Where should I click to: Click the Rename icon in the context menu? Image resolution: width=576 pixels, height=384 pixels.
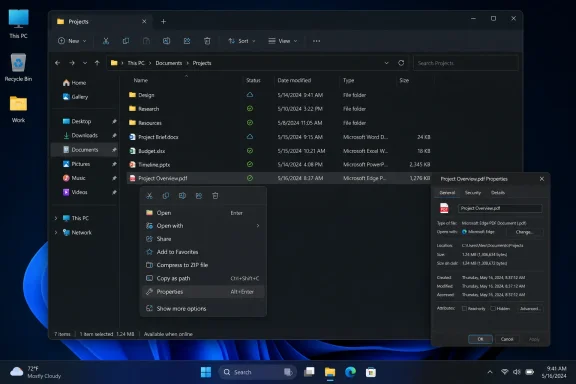click(182, 196)
